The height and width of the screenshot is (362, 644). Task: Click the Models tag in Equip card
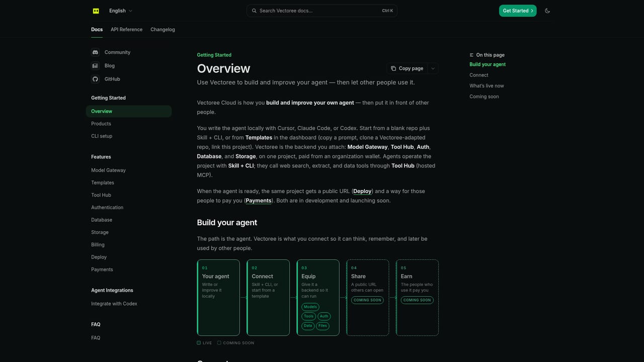pyautogui.click(x=310, y=307)
